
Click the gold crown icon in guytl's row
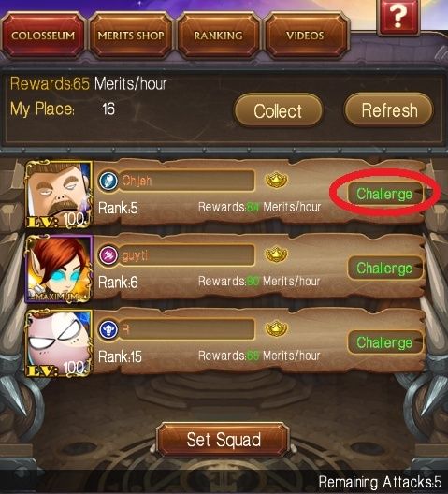[x=276, y=254]
